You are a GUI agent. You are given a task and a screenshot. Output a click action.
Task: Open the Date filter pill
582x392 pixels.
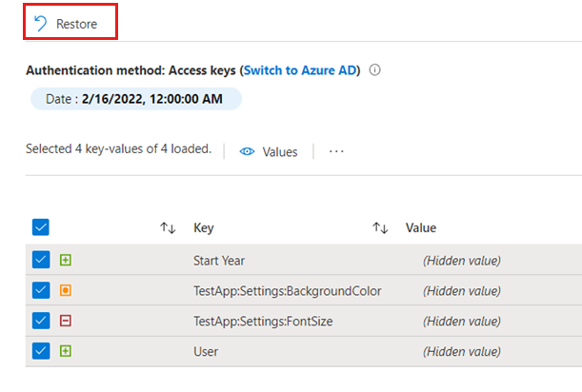click(135, 99)
